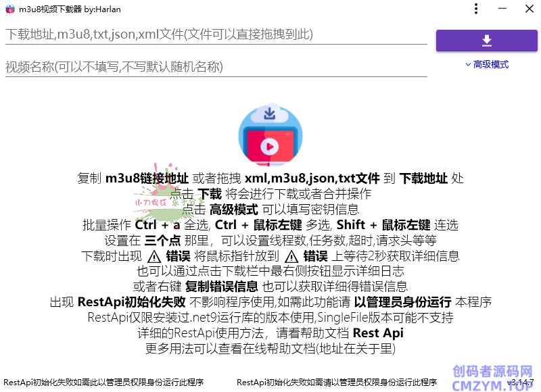Image resolution: width=541 pixels, height=392 pixels.
Task: Click the download arrow icon on the purple button
Action: (x=486, y=41)
